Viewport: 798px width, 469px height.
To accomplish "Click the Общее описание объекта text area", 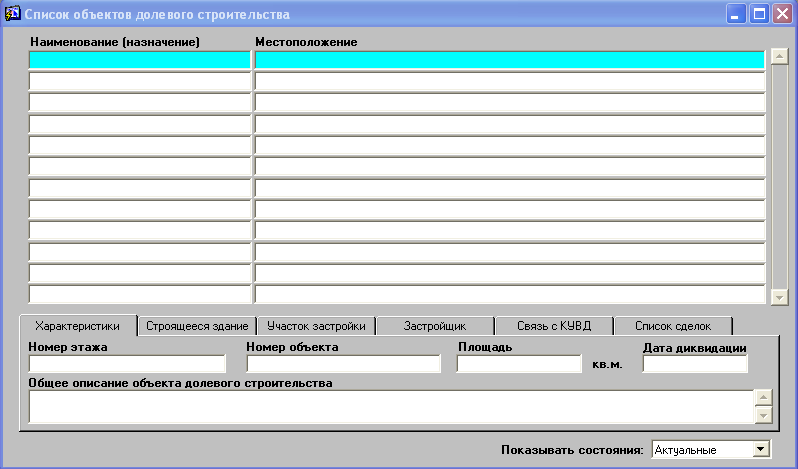I will click(391, 407).
